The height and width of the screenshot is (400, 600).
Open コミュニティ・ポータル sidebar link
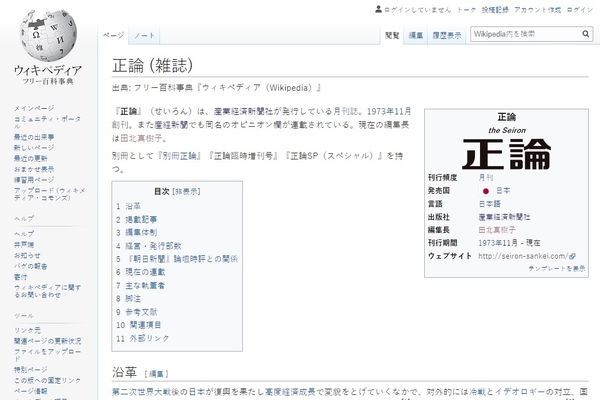tap(47, 122)
